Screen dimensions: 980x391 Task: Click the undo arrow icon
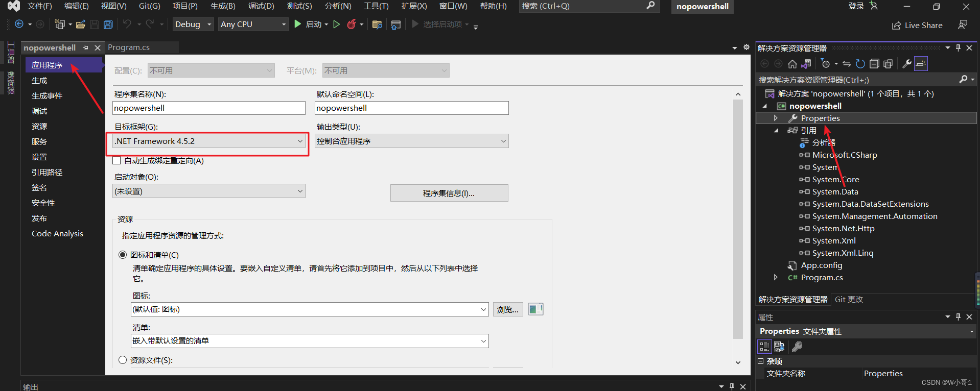[x=127, y=24]
